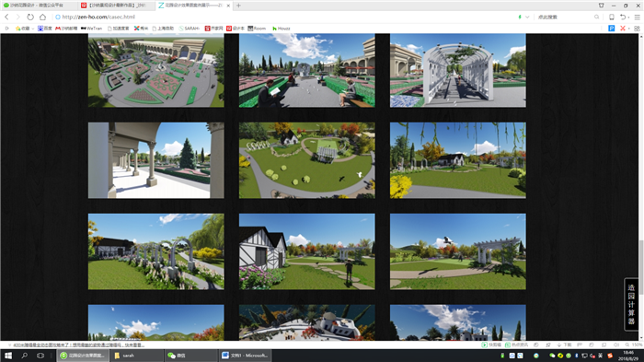This screenshot has height=362, width=644.
Task: Open the skin shirt icon in title bar
Action: [x=602, y=6]
